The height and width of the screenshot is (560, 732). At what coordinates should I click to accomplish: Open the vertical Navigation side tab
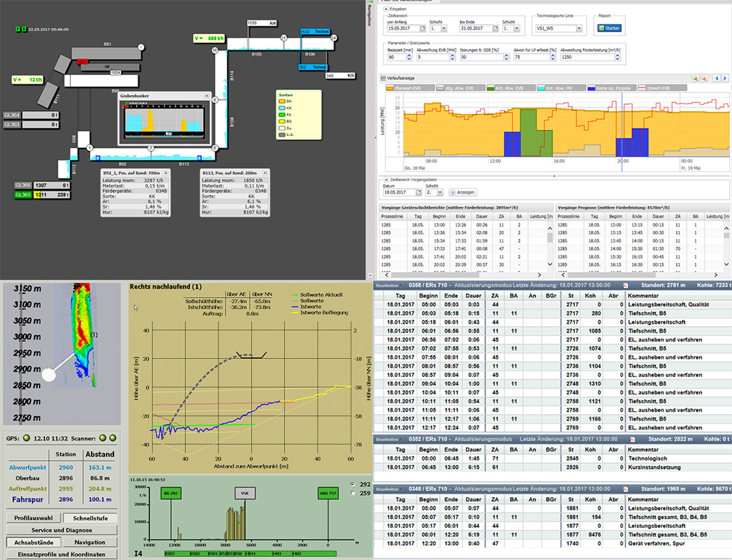click(x=370, y=13)
